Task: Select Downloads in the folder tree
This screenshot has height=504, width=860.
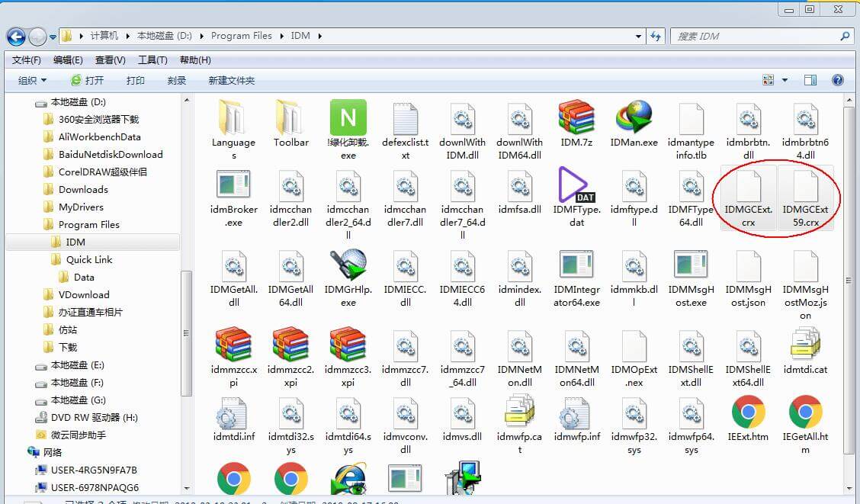Action: pyautogui.click(x=83, y=189)
